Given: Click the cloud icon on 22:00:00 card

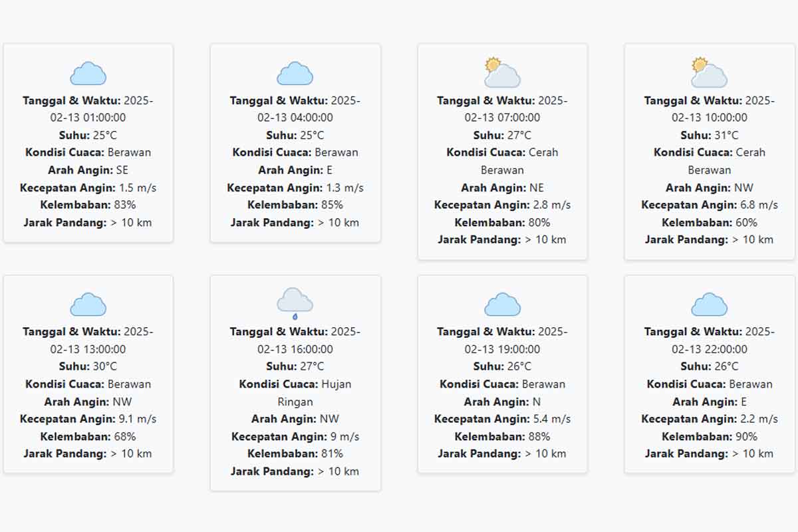Looking at the screenshot, I should [x=709, y=305].
